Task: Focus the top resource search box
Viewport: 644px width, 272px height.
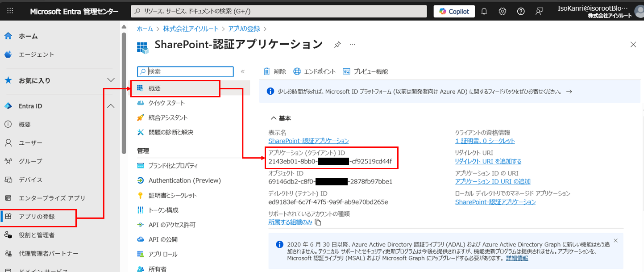Action: click(279, 12)
